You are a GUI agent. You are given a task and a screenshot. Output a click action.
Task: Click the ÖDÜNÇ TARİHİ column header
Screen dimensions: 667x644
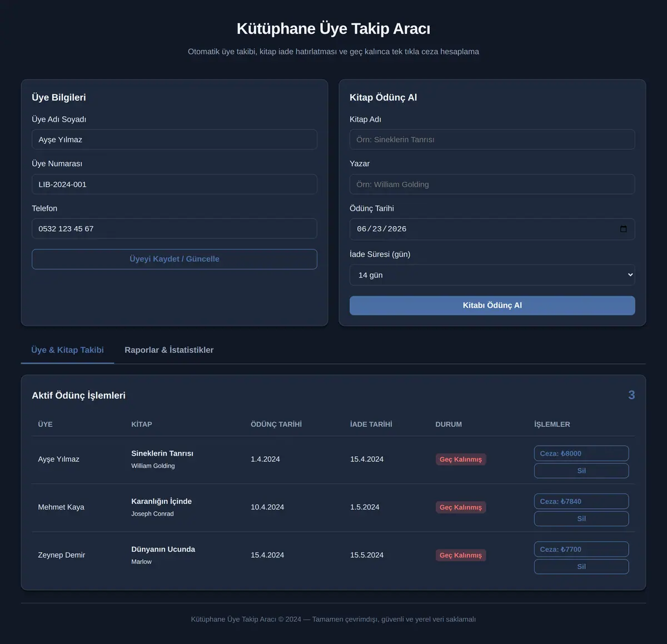tap(276, 424)
